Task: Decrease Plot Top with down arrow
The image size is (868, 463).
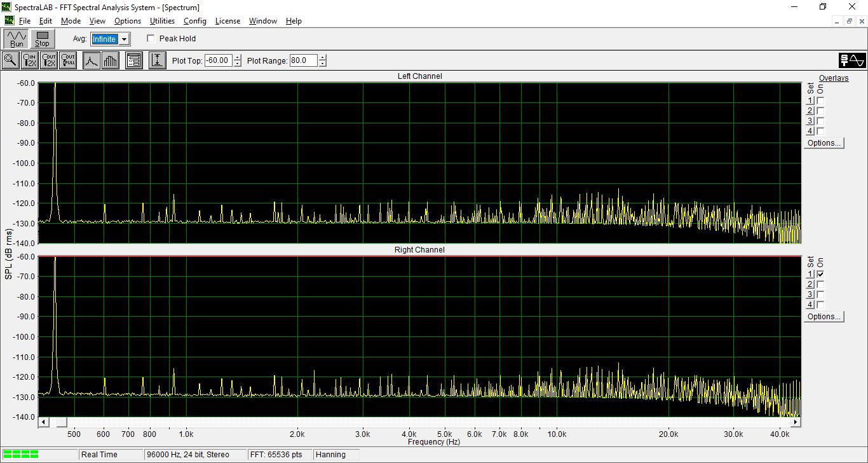Action: 238,64
